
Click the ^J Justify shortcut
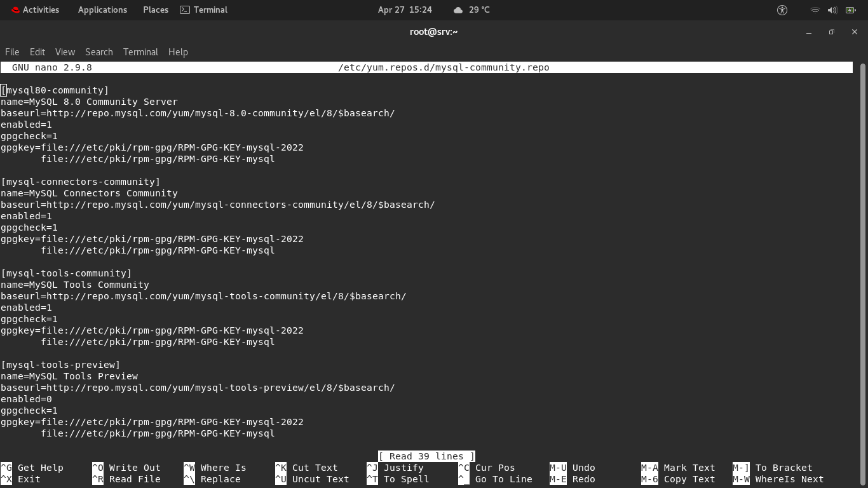[x=395, y=468]
